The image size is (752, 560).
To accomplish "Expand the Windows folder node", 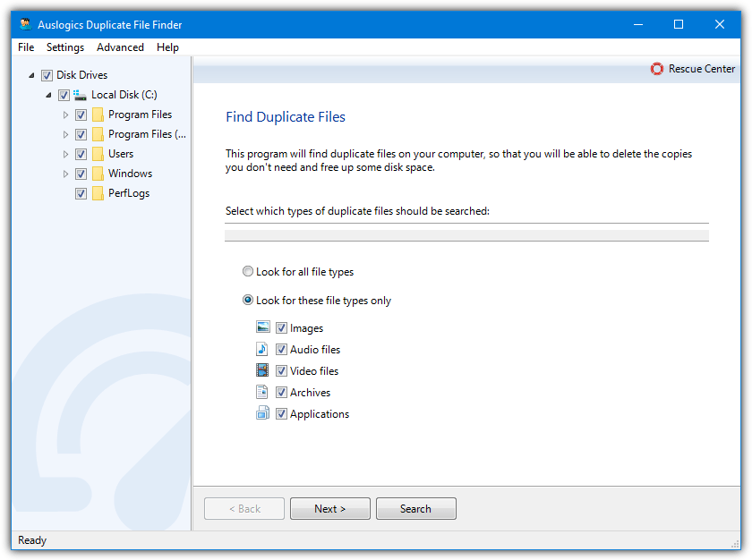I will coord(65,174).
